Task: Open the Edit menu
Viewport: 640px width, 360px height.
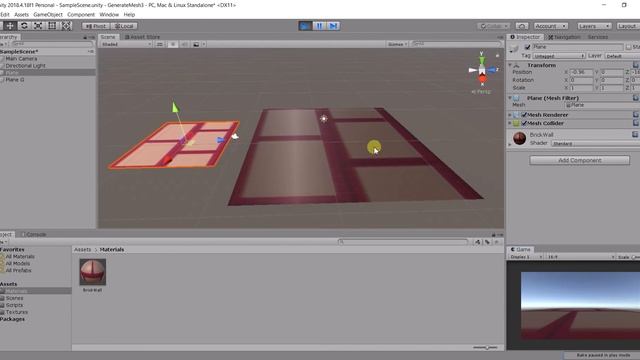Action: click(4, 14)
